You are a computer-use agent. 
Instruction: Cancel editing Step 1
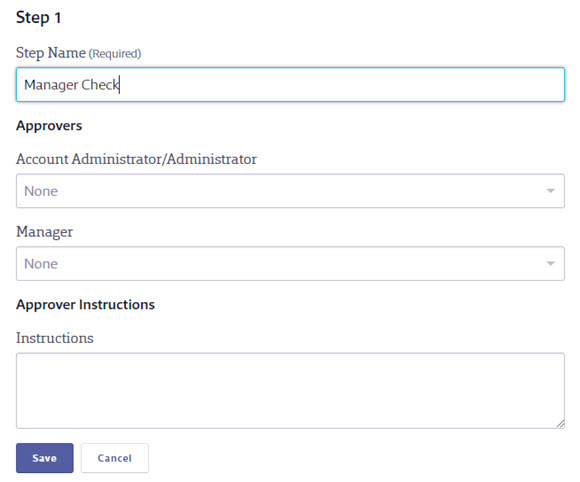click(115, 458)
